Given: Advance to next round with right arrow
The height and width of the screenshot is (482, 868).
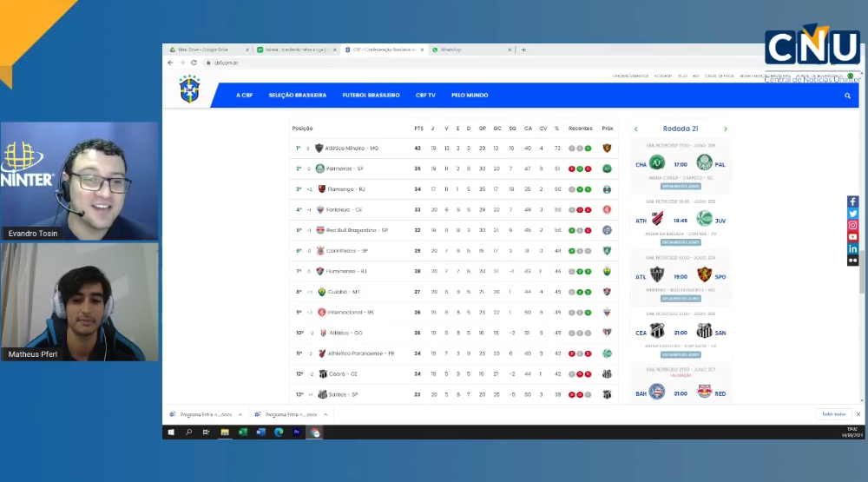Looking at the screenshot, I should (x=726, y=129).
